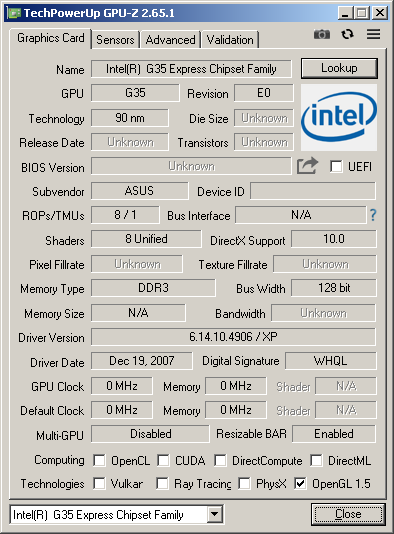The height and width of the screenshot is (534, 394).
Task: Click the empty Device ID field
Action: 313,191
